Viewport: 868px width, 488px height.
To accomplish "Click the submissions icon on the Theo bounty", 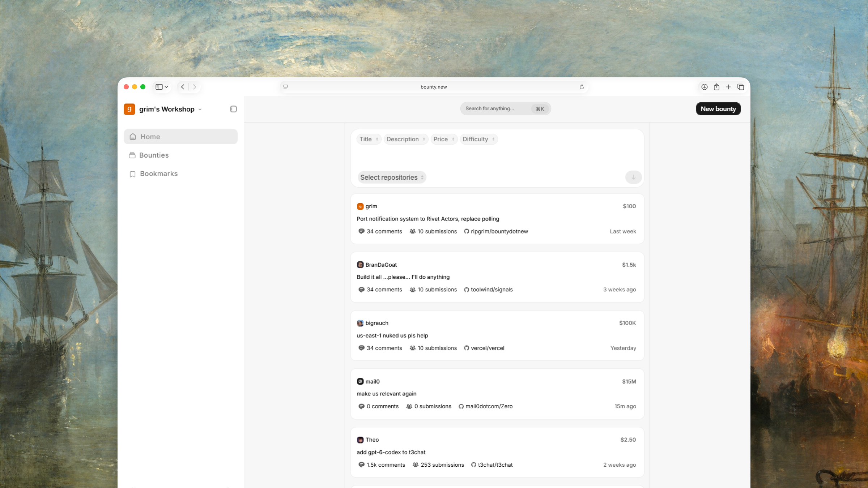I will tap(416, 465).
